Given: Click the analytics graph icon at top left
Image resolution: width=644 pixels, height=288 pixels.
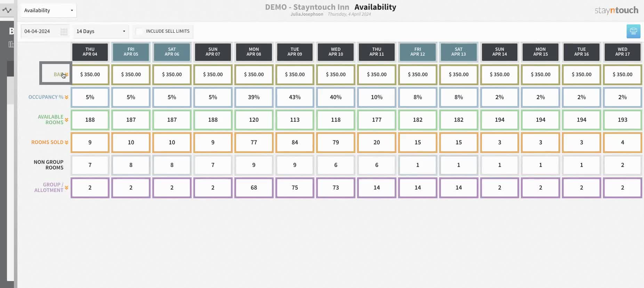Looking at the screenshot, I should click(x=7, y=10).
